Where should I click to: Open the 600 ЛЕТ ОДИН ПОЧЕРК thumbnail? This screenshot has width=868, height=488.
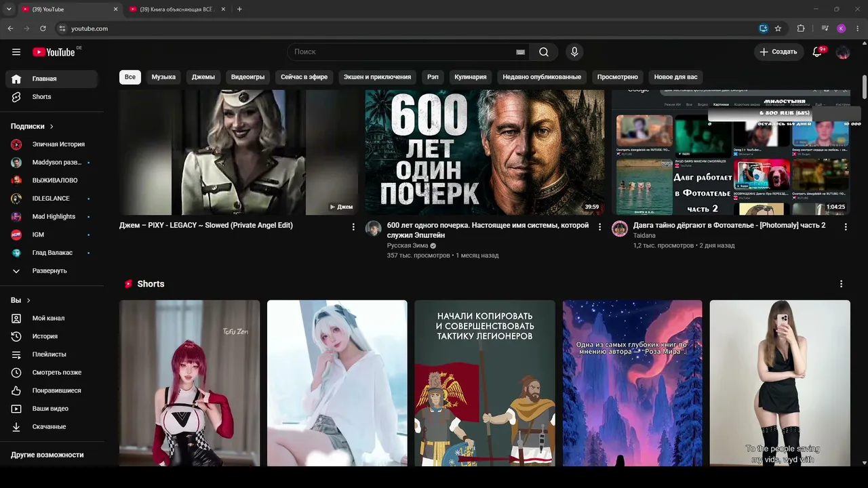click(x=485, y=152)
